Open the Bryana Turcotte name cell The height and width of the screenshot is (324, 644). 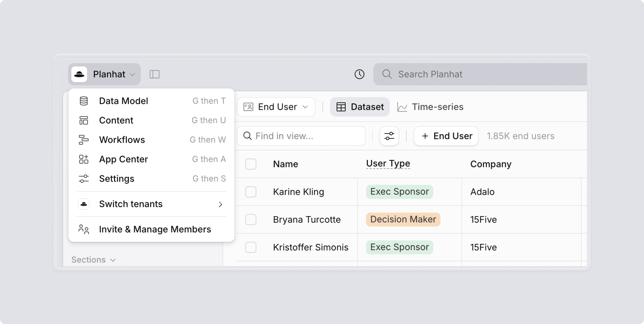(307, 220)
